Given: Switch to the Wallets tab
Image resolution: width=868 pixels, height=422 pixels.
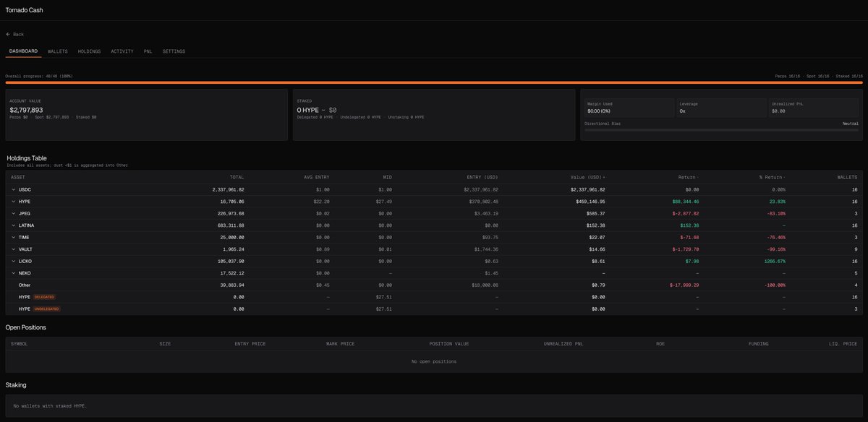Looking at the screenshot, I should (x=58, y=51).
